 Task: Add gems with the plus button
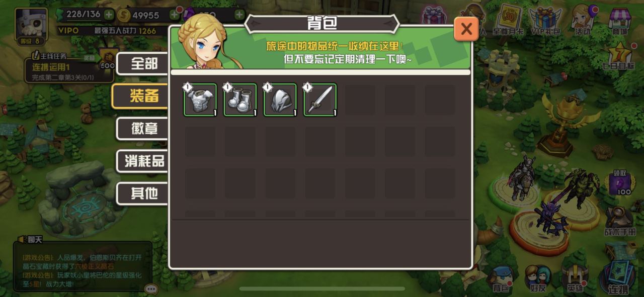[x=239, y=15]
